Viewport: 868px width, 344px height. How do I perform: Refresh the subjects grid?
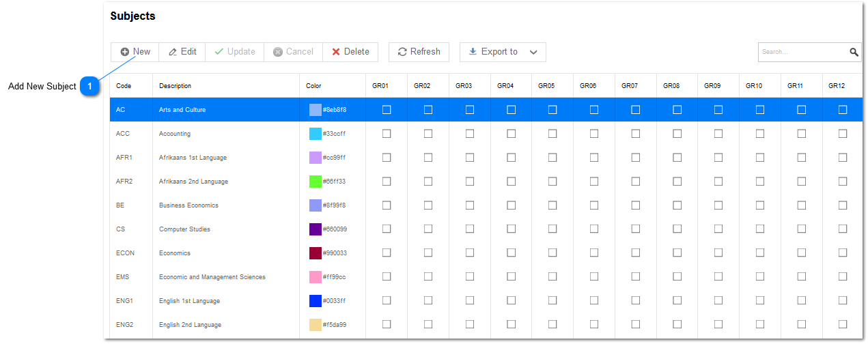coord(419,52)
